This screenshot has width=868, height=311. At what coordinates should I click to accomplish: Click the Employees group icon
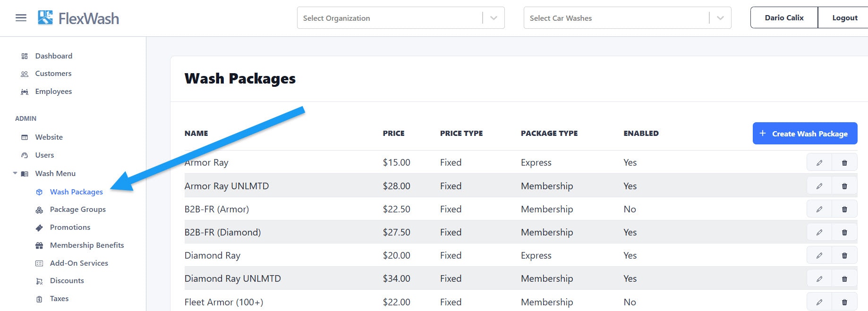25,92
